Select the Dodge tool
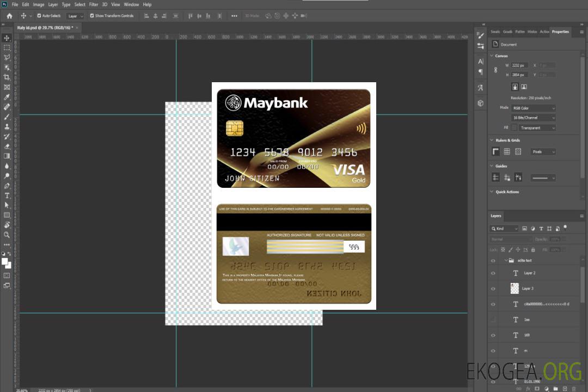 pyautogui.click(x=7, y=175)
